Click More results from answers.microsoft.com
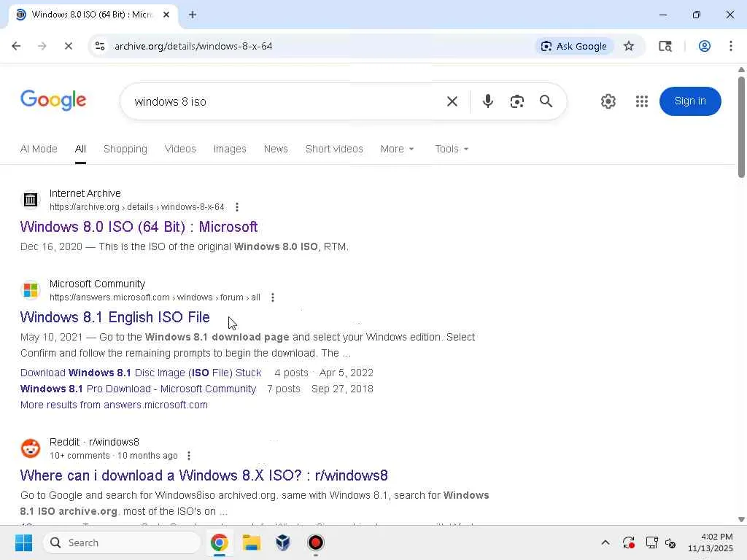Screen dimensions: 747x560 click(114, 405)
